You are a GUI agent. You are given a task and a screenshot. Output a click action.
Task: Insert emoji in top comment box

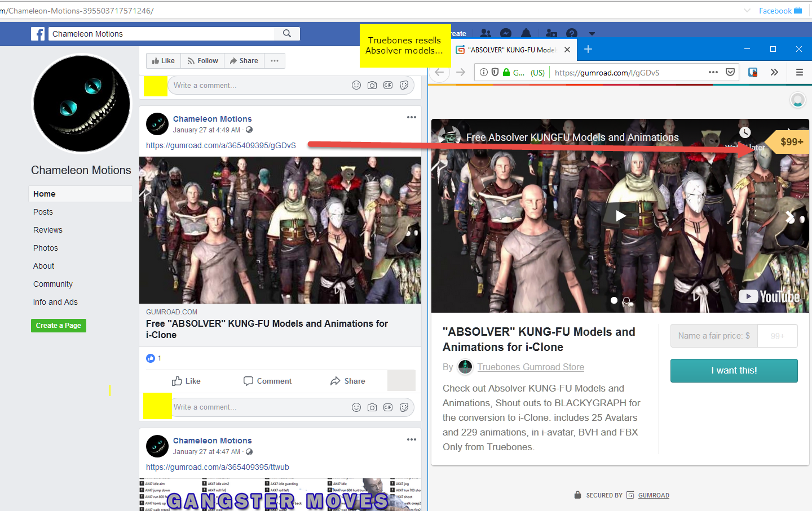(356, 85)
